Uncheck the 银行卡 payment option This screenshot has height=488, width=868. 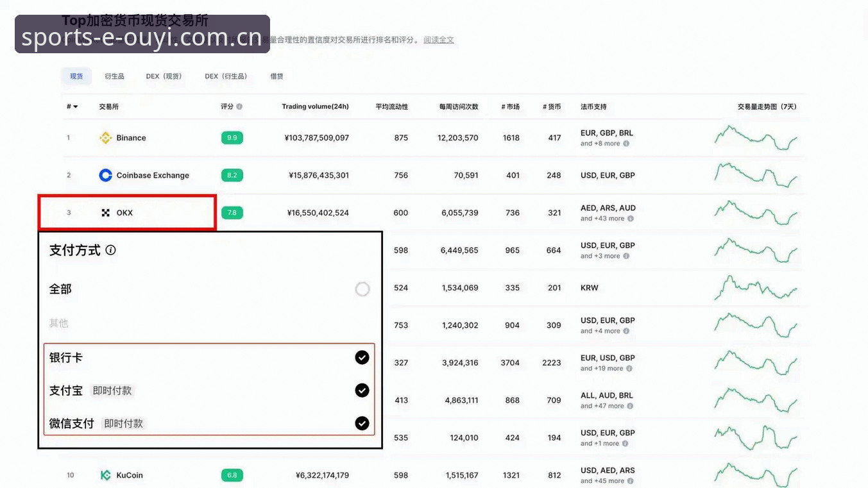tap(362, 357)
